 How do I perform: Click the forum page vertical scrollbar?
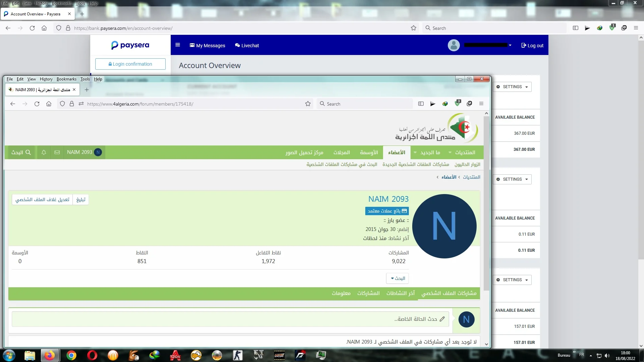(486, 201)
